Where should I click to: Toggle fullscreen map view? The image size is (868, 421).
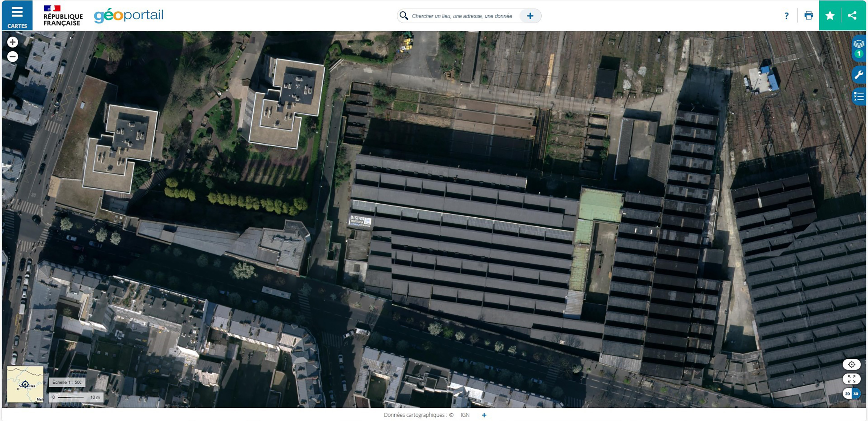point(852,379)
